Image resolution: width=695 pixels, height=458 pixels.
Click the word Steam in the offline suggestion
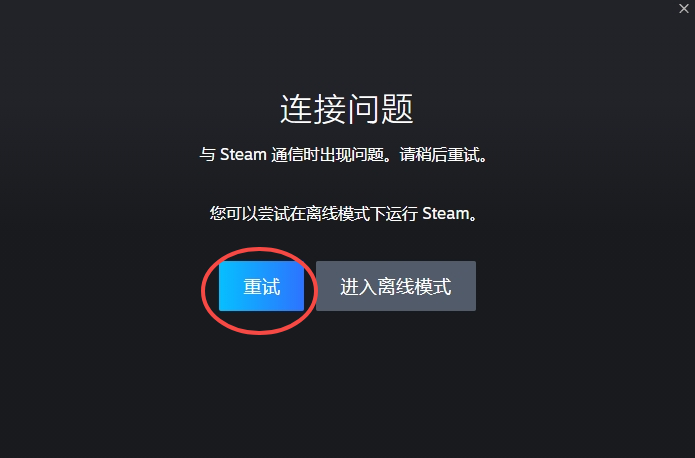(x=445, y=213)
